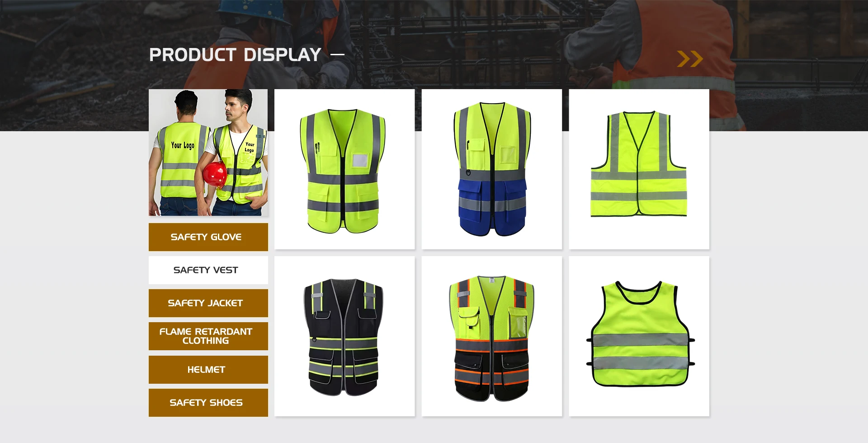Click the 'Your Logo' print on model's back
868x443 pixels.
click(182, 145)
